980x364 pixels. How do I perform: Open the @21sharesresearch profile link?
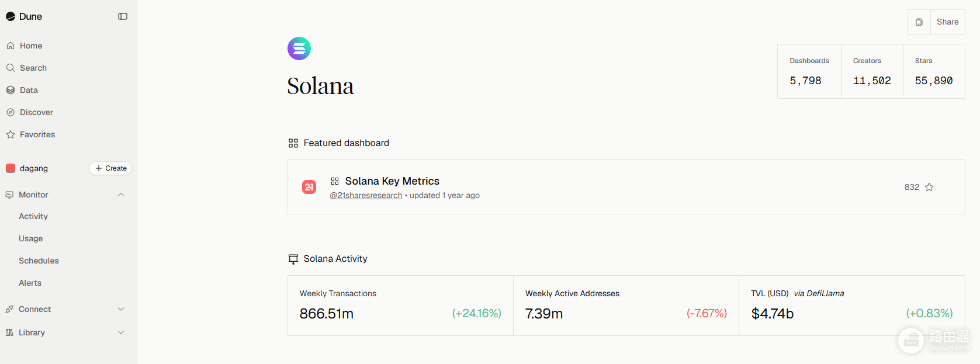pyautogui.click(x=366, y=195)
